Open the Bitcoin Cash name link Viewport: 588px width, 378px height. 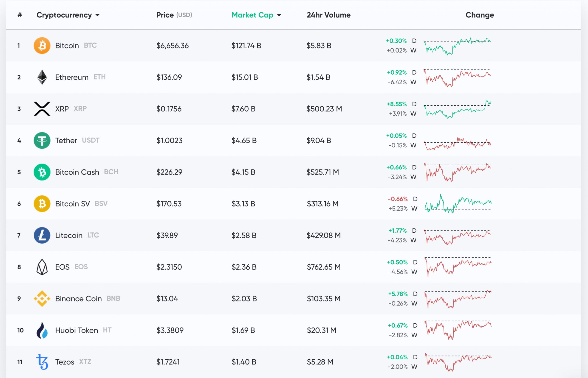pyautogui.click(x=77, y=172)
